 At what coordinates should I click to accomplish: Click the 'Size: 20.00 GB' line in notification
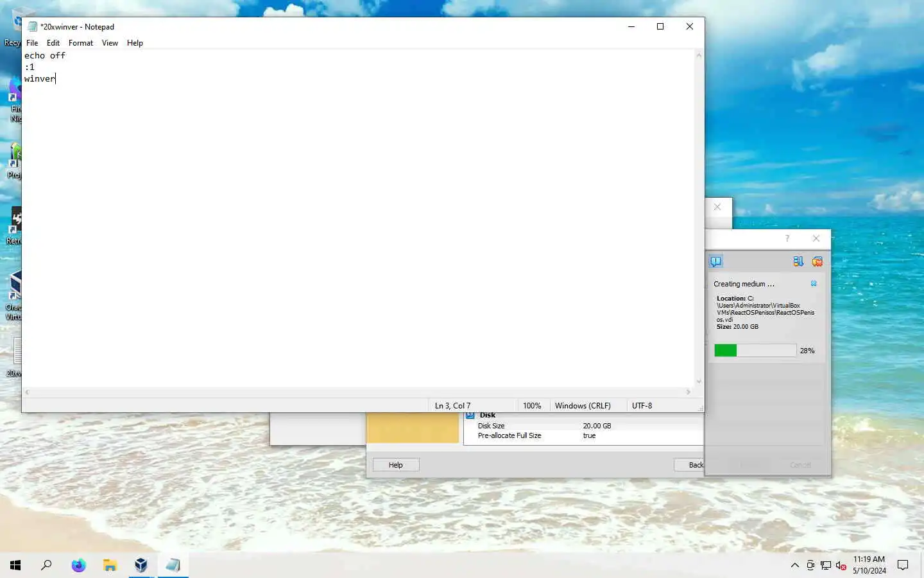click(x=737, y=327)
